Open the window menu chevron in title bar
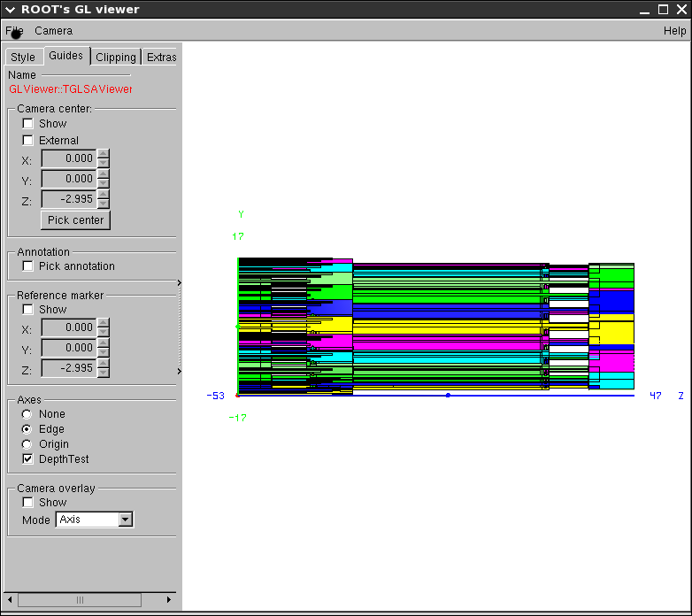This screenshot has width=692, height=616. (x=10, y=9)
